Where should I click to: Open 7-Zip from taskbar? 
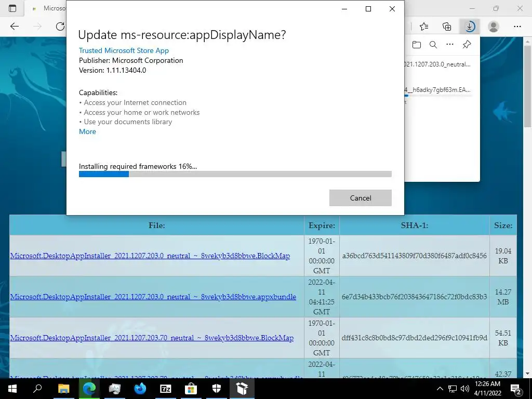pos(166,389)
